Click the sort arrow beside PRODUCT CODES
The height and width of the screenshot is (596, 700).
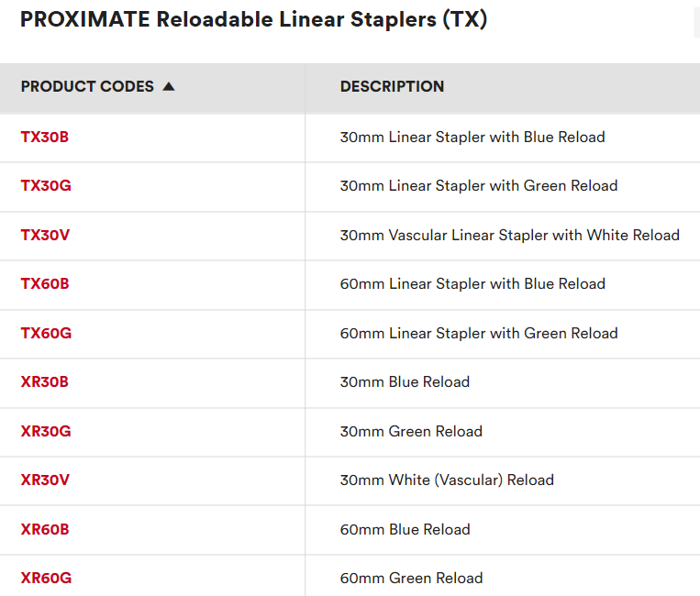168,86
